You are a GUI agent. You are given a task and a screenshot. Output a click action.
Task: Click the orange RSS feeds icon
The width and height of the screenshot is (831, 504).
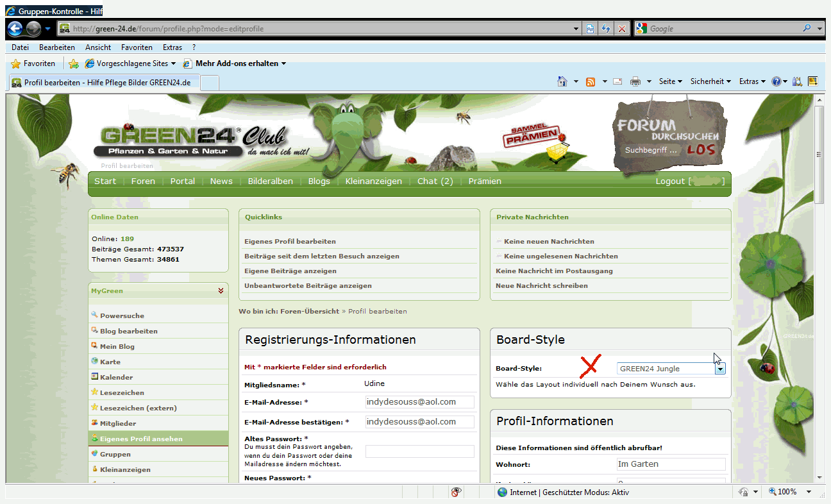pyautogui.click(x=590, y=81)
